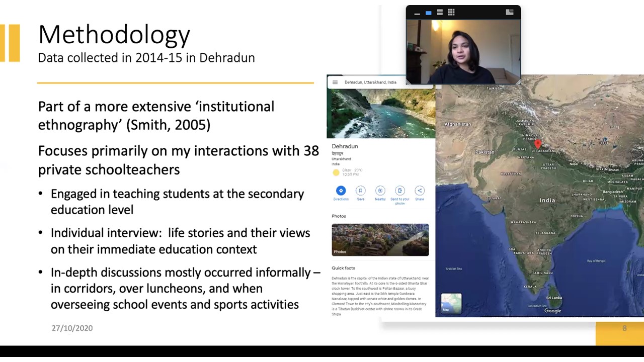Click the "Pakistan" label on the map
644x362 pixels.
coord(485,152)
